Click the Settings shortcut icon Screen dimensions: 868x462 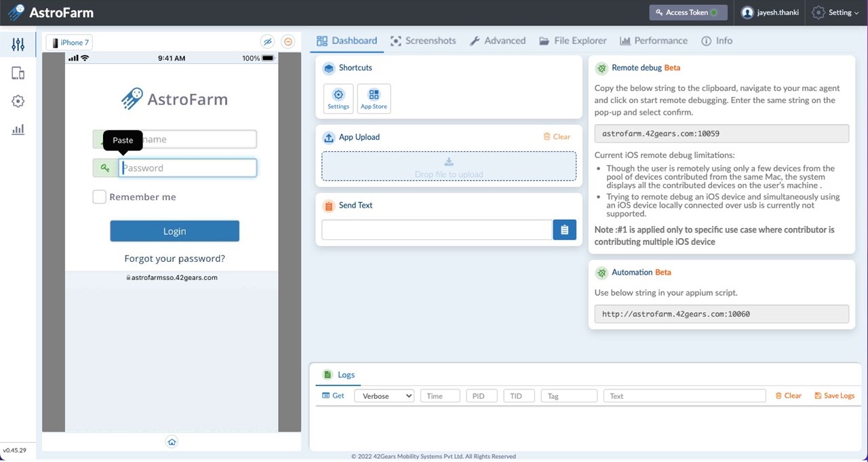pyautogui.click(x=338, y=98)
